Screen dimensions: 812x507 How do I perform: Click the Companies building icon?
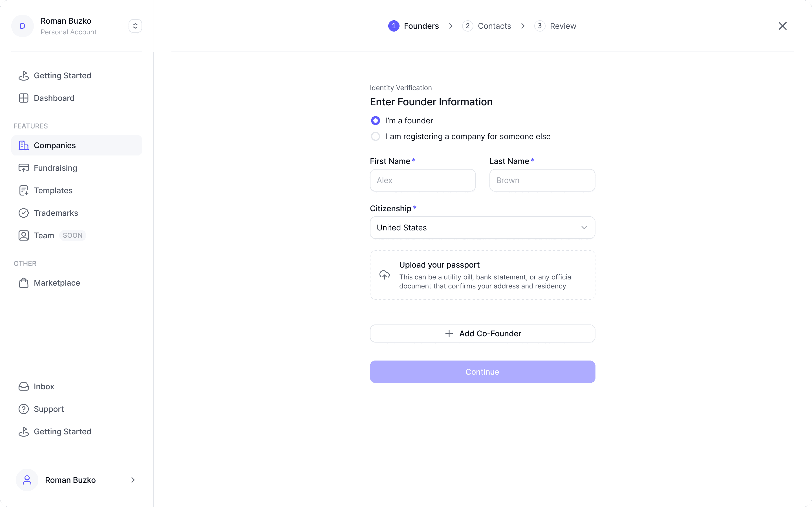(23, 145)
